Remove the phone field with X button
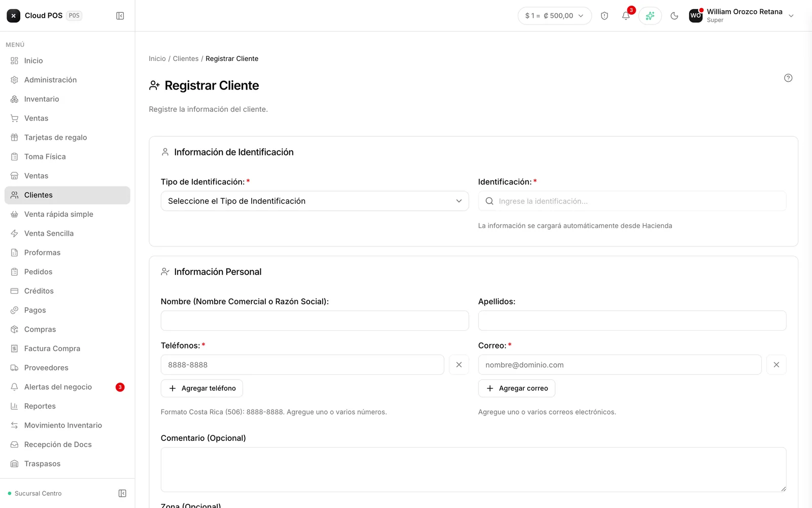 tap(459, 365)
